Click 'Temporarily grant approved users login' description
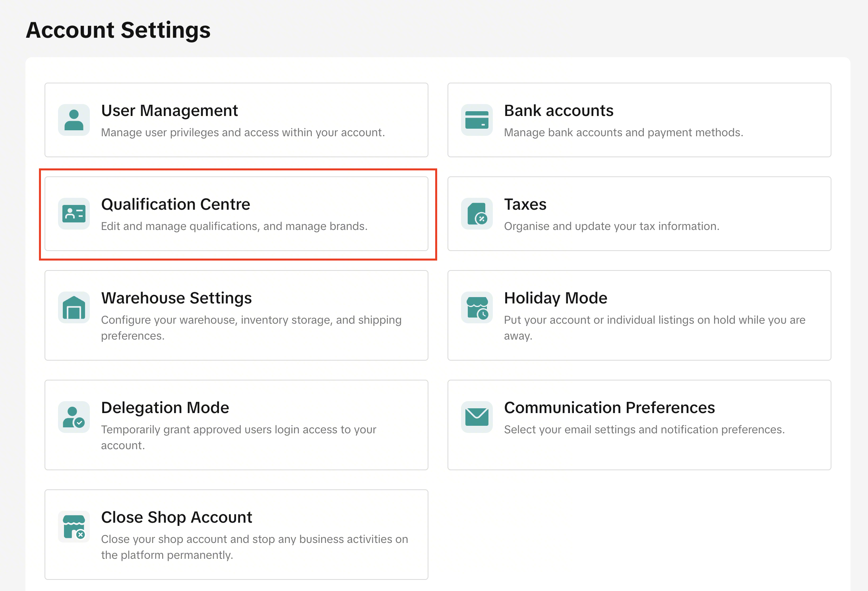Viewport: 868px width, 591px height. 238,437
